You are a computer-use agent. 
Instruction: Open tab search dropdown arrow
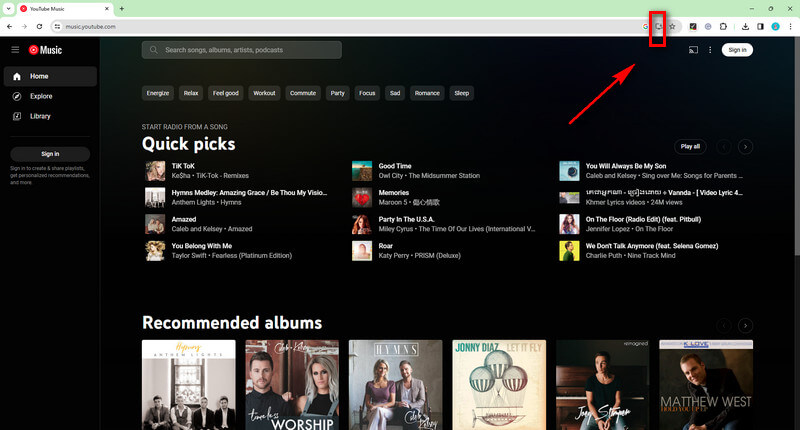(9, 9)
